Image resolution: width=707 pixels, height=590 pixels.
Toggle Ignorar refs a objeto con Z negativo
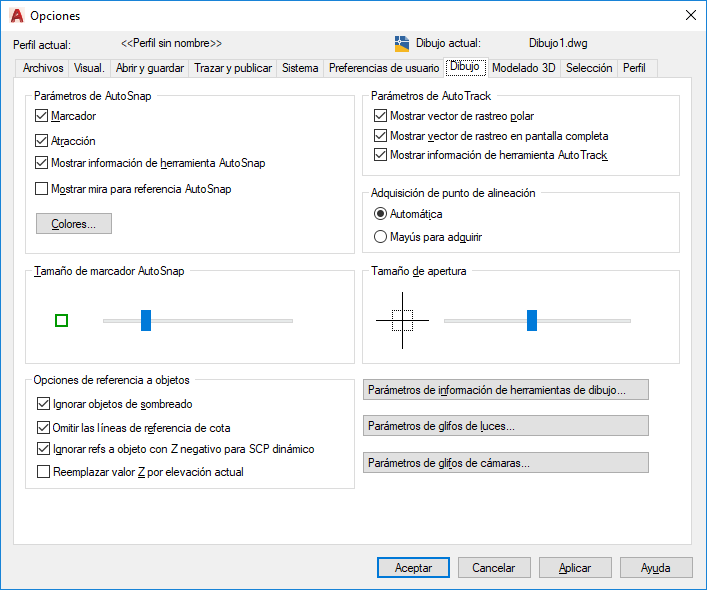[43, 449]
